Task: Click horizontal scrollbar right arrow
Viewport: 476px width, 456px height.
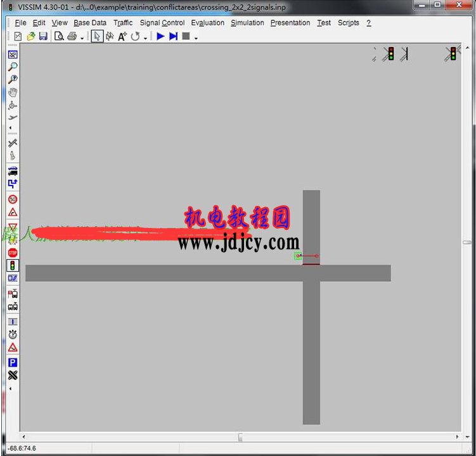Action: 457,437
